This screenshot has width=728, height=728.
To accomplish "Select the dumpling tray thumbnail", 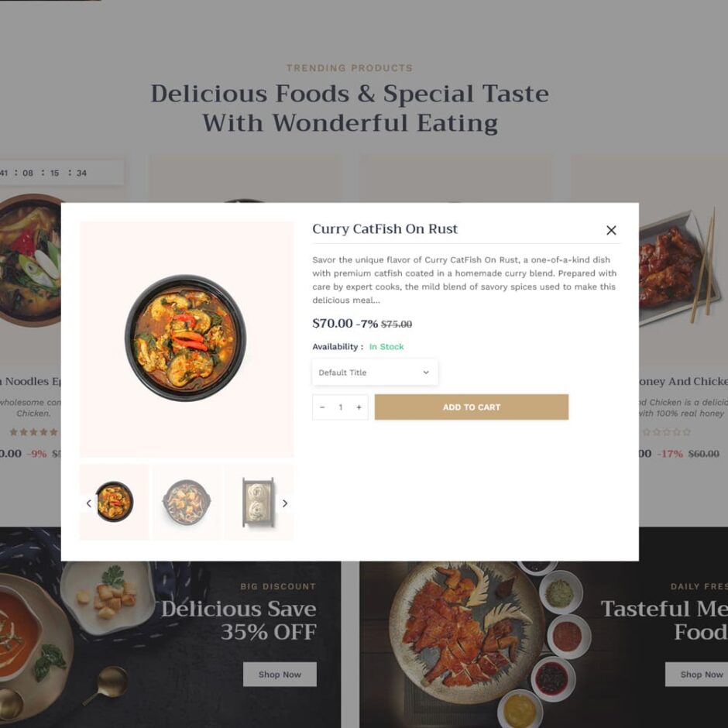I will tap(259, 502).
